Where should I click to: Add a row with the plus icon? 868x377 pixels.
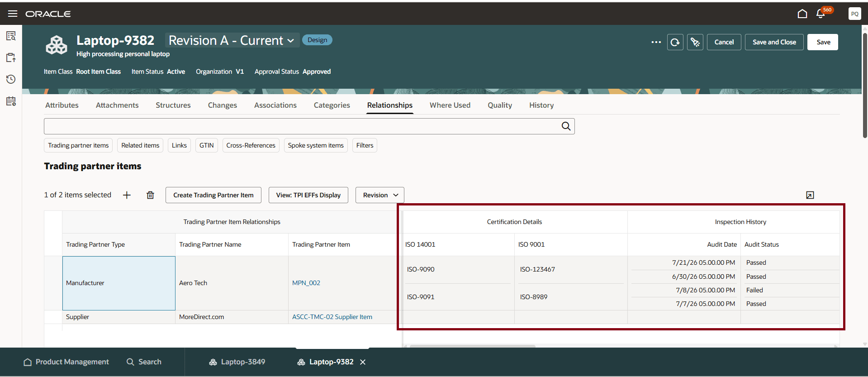(x=127, y=195)
